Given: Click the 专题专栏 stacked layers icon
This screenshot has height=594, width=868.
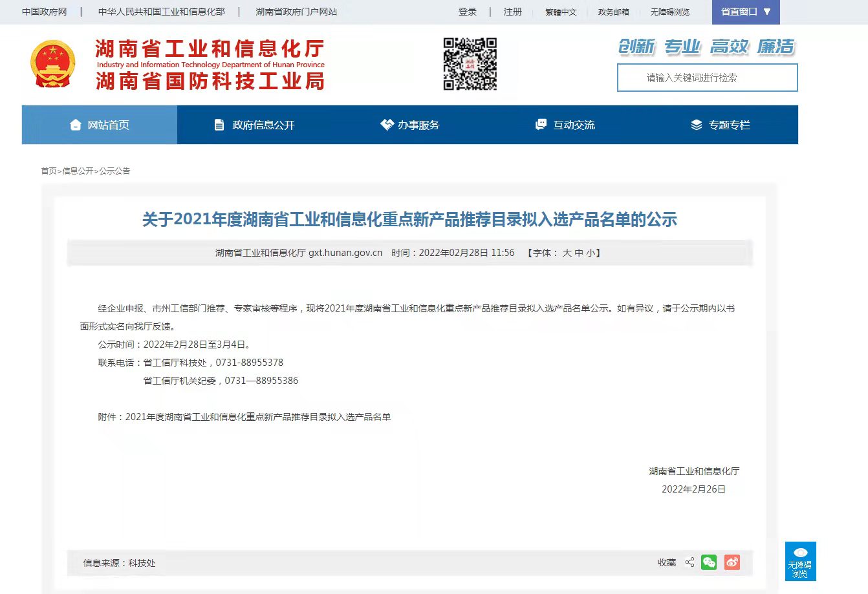Looking at the screenshot, I should [x=697, y=124].
